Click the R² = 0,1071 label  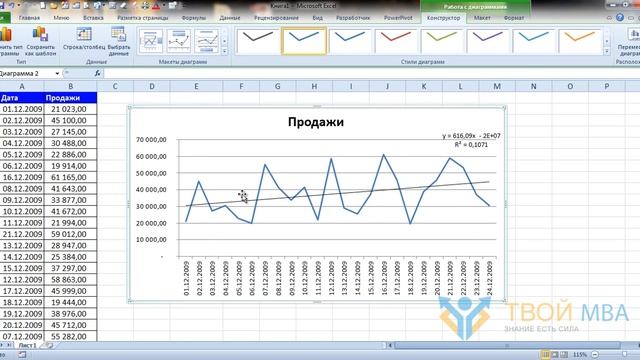pyautogui.click(x=471, y=144)
